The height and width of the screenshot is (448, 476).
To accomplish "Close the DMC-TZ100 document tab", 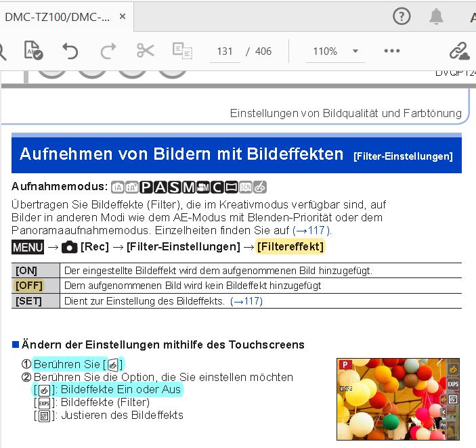I will tap(123, 16).
